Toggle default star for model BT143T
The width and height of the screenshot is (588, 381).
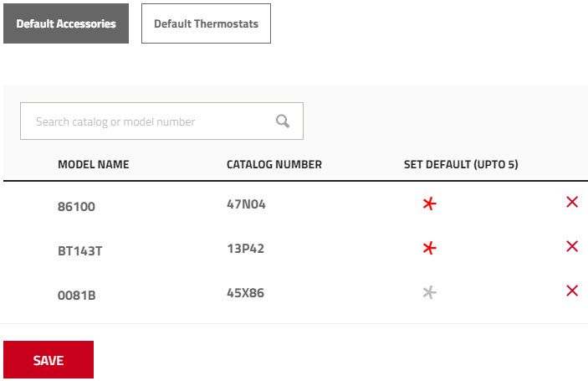(429, 248)
